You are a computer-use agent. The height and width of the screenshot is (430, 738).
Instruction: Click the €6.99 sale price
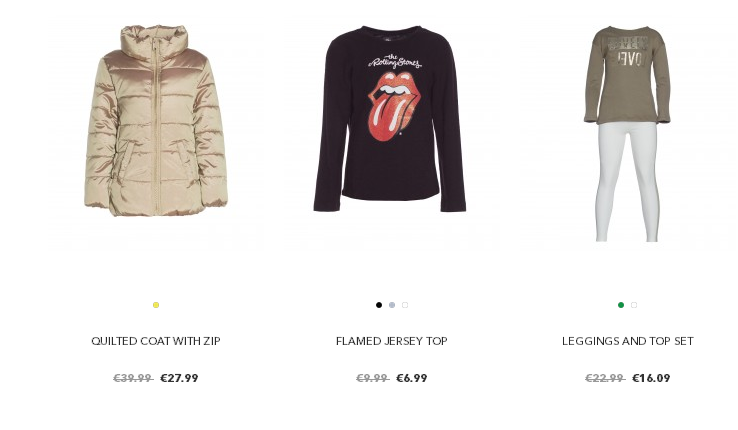(x=412, y=378)
